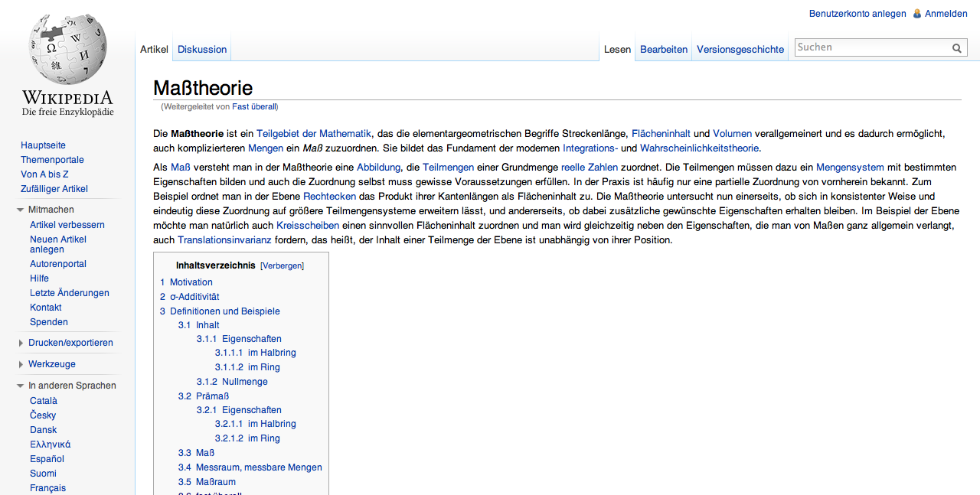Follow the Fast überall redirect link
The width and height of the screenshot is (980, 495).
[254, 106]
